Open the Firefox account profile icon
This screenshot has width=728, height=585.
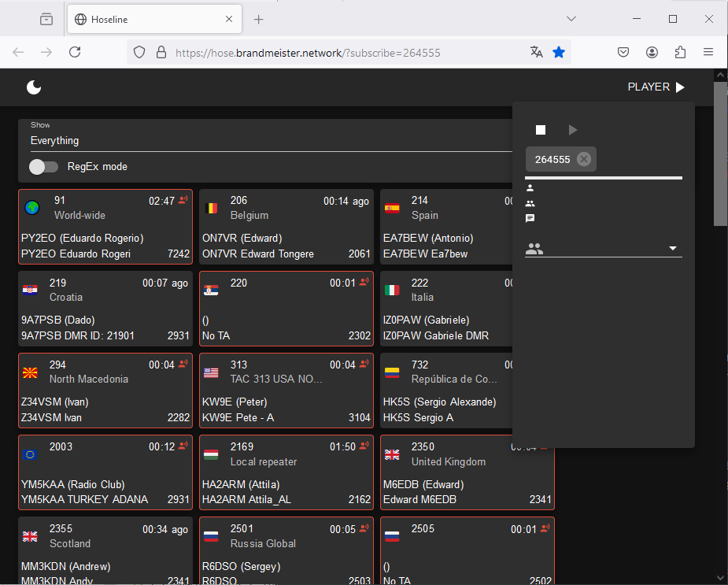click(x=652, y=52)
